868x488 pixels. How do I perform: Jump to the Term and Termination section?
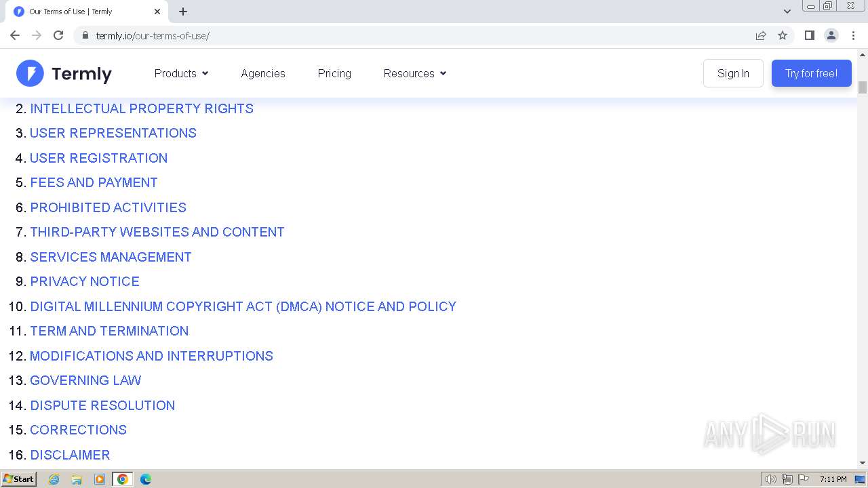click(x=109, y=331)
